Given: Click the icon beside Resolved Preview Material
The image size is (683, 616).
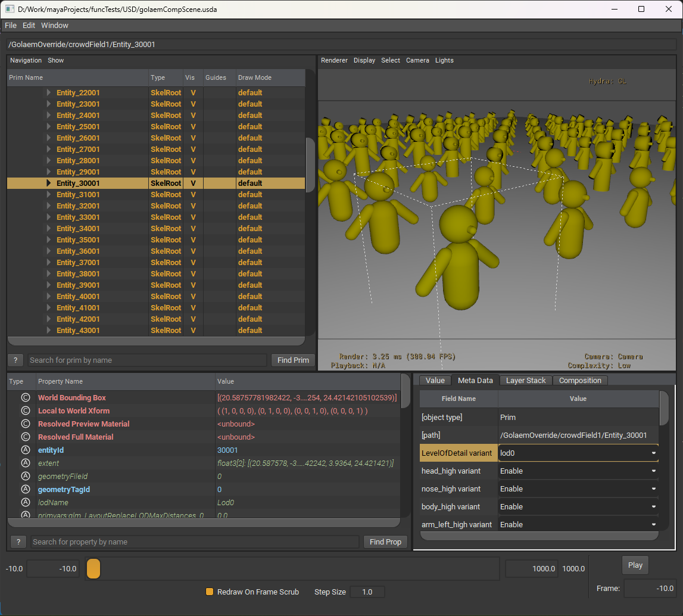Looking at the screenshot, I should coord(25,424).
